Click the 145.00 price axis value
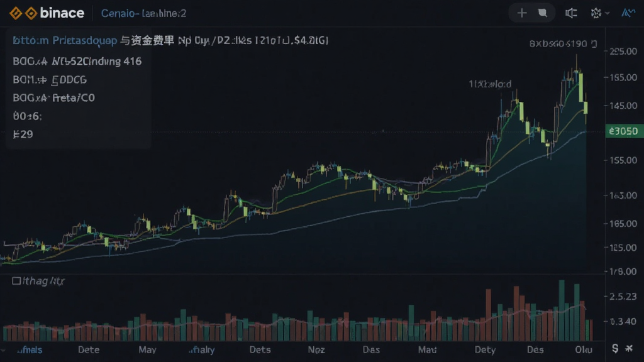Screen dimensions: 644x362 tap(623, 106)
